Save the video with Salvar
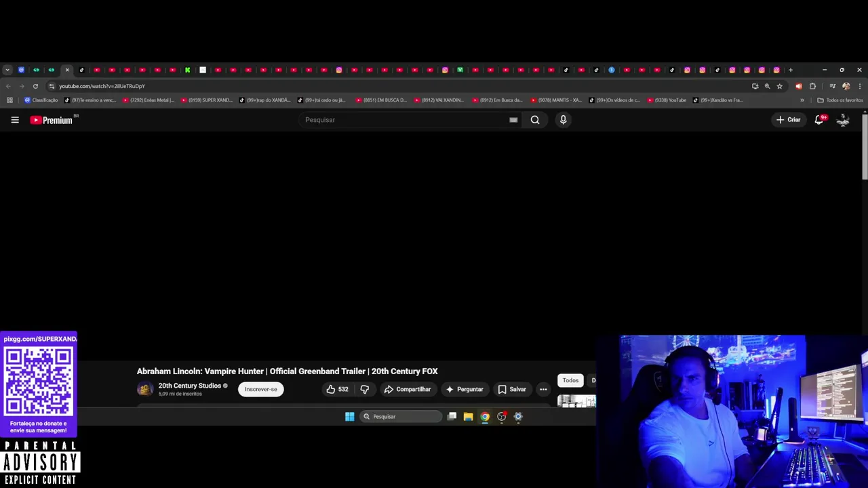 (x=512, y=389)
